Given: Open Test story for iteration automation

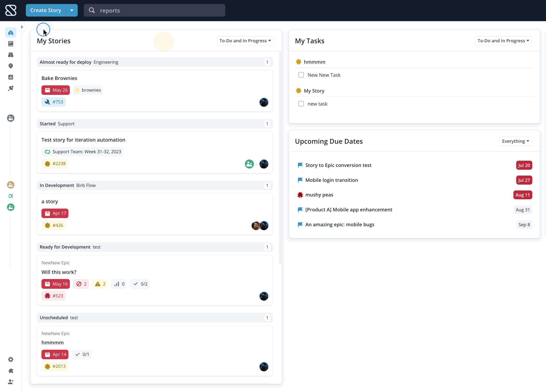Looking at the screenshot, I should [x=83, y=140].
